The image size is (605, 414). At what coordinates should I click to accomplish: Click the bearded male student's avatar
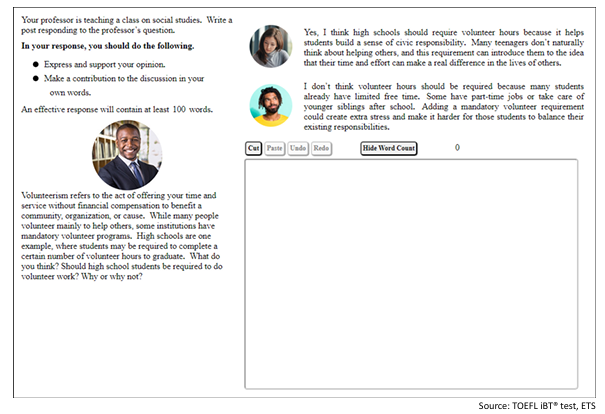[271, 105]
